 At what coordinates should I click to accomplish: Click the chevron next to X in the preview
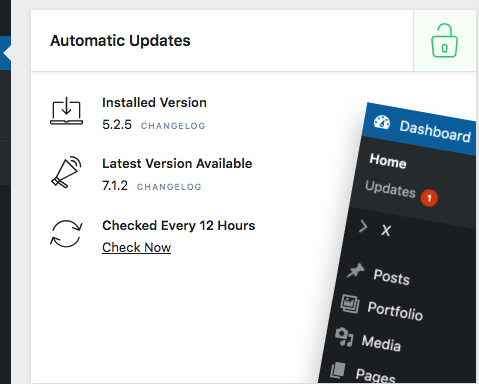pos(363,227)
